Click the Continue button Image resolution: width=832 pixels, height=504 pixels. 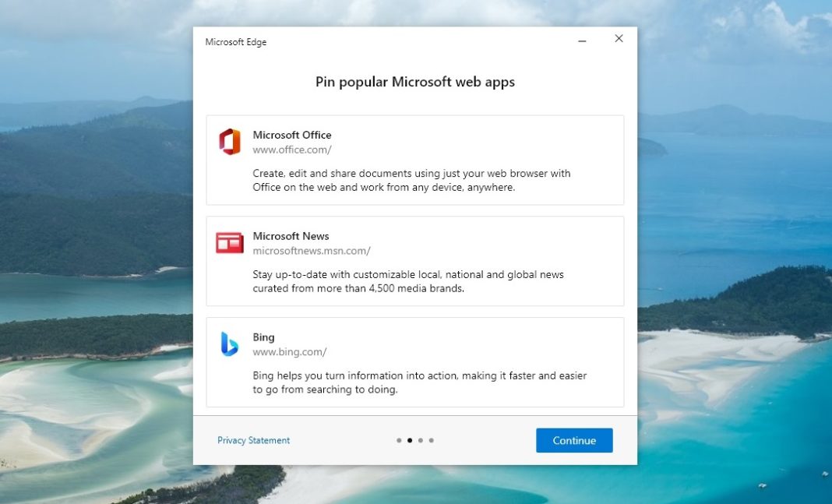pyautogui.click(x=574, y=440)
